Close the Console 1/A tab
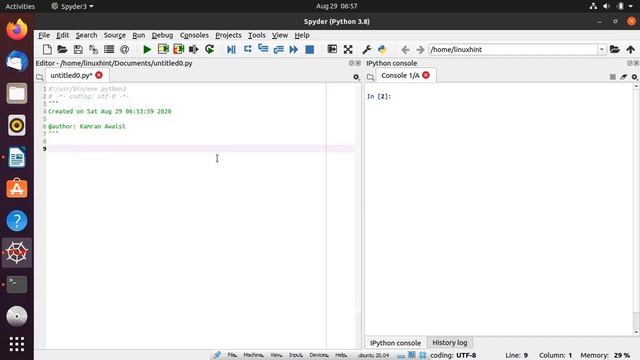 (x=426, y=75)
